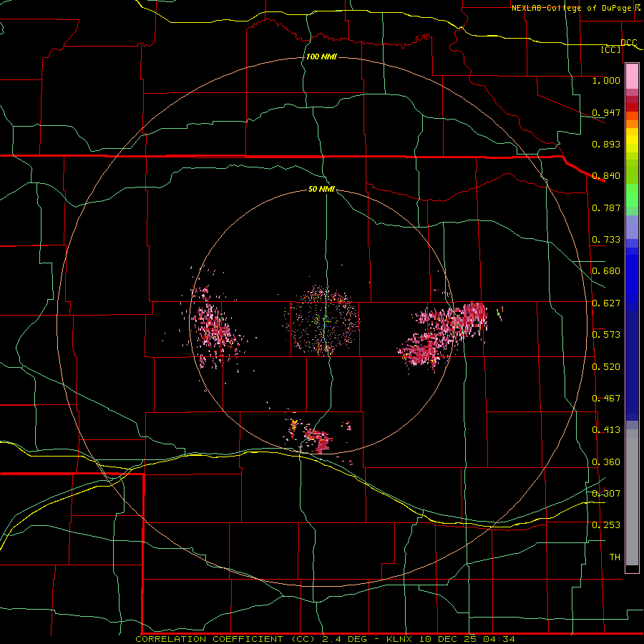Pick the gray section of the color bar
644x644 pixels.
point(632,497)
